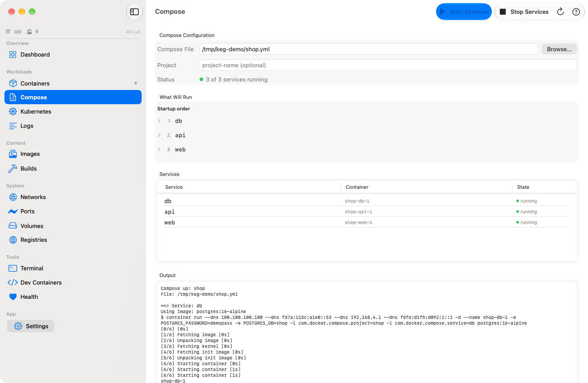Screen dimensions: 588x383
Task: Click the Health heart icon
Action: pyautogui.click(x=12, y=297)
